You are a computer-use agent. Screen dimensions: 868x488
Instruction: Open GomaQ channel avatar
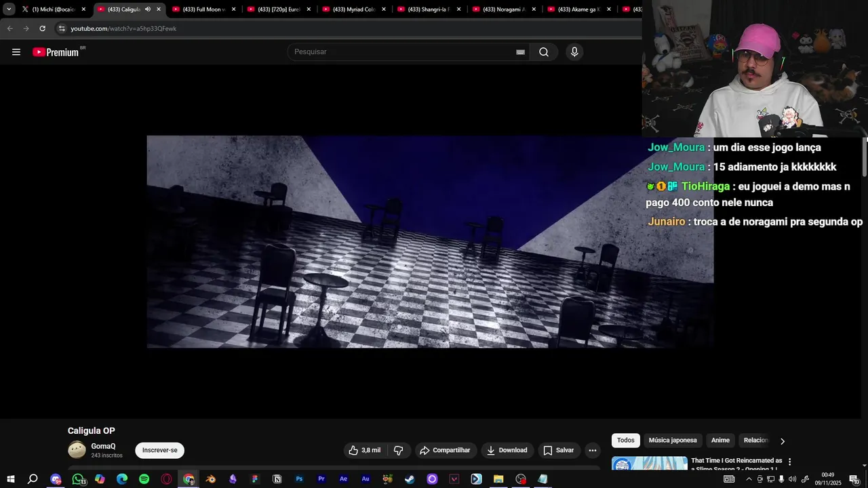pos(77,450)
